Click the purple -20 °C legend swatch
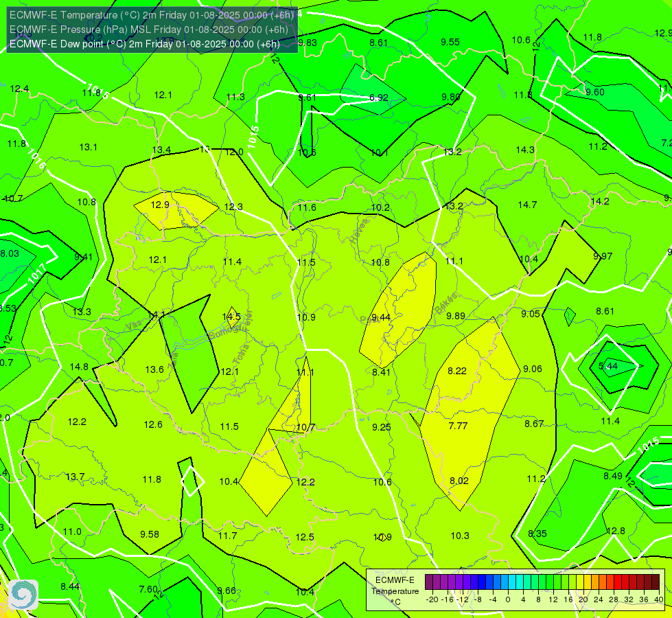This screenshot has height=618, width=672. pyautogui.click(x=429, y=582)
